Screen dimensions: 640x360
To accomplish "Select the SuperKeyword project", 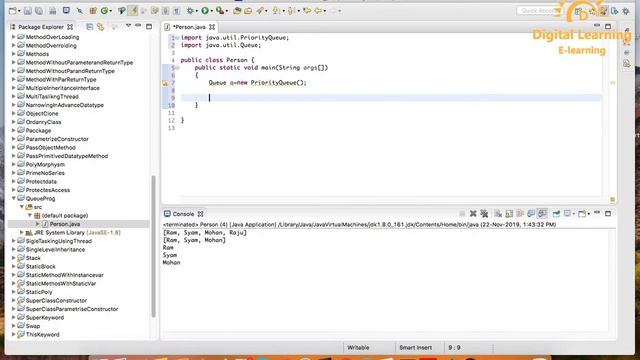I will coord(44,318).
